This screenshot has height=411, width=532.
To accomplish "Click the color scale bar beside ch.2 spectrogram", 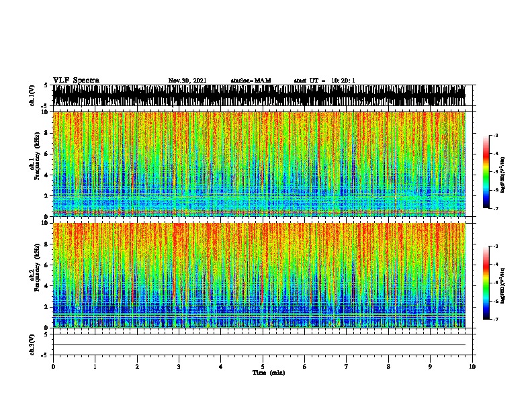I will pos(486,283).
